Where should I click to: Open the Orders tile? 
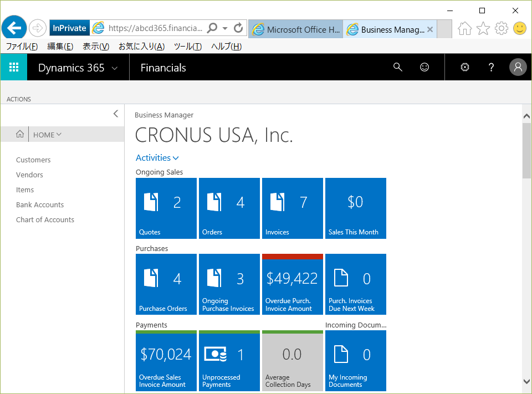click(229, 208)
